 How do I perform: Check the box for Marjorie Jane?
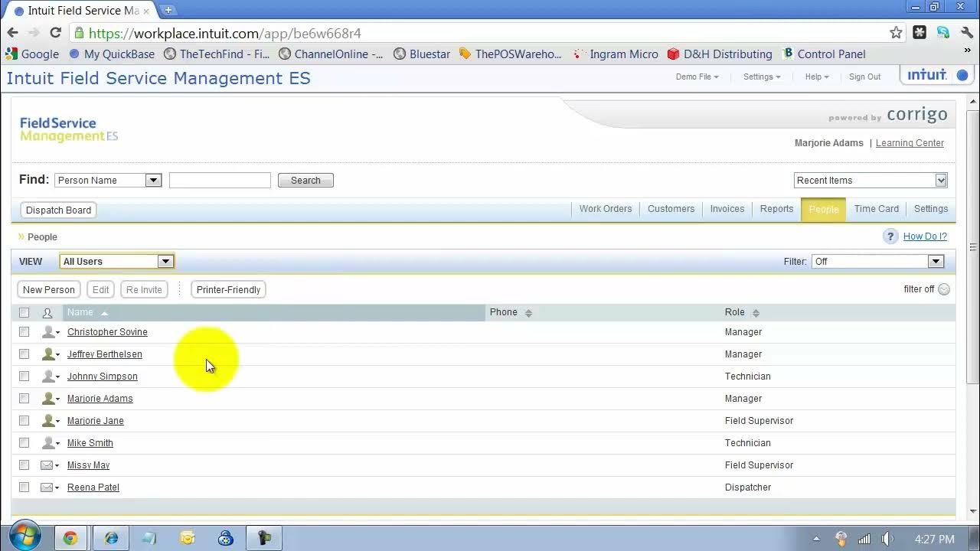point(24,421)
